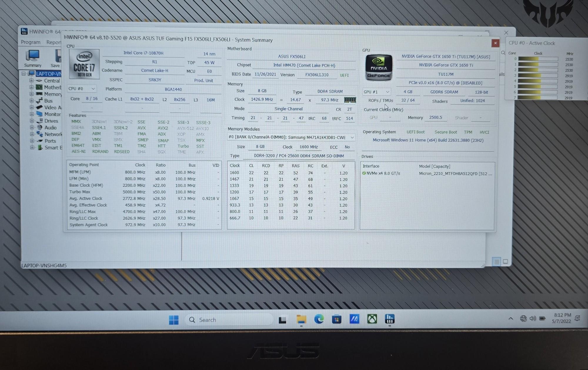This screenshot has width=588, height=370.
Task: Open the CPU #0 selector dropdown
Action: click(x=82, y=89)
